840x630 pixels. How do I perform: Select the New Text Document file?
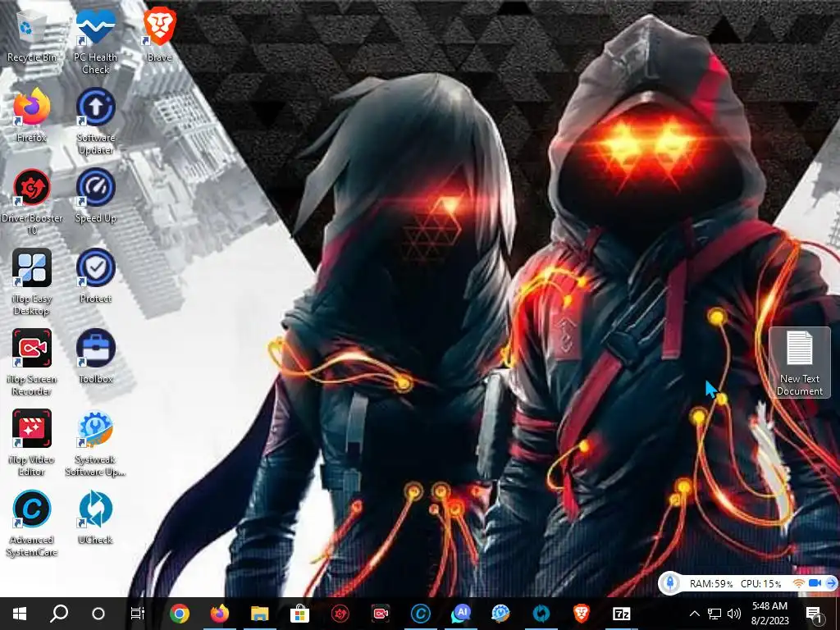799,363
